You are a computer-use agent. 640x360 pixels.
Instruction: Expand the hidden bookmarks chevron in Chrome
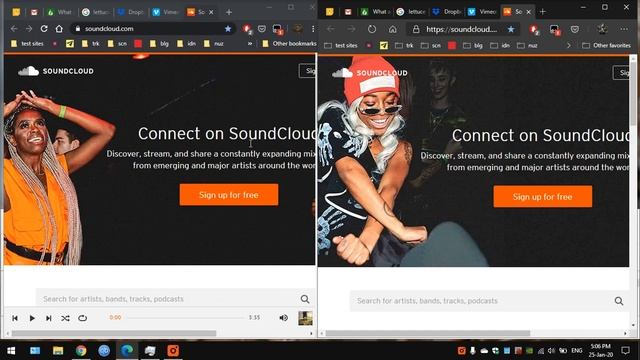coord(250,43)
